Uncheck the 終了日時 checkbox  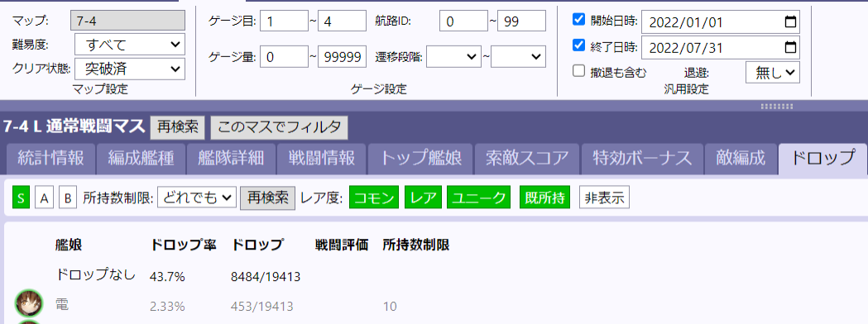click(x=578, y=45)
